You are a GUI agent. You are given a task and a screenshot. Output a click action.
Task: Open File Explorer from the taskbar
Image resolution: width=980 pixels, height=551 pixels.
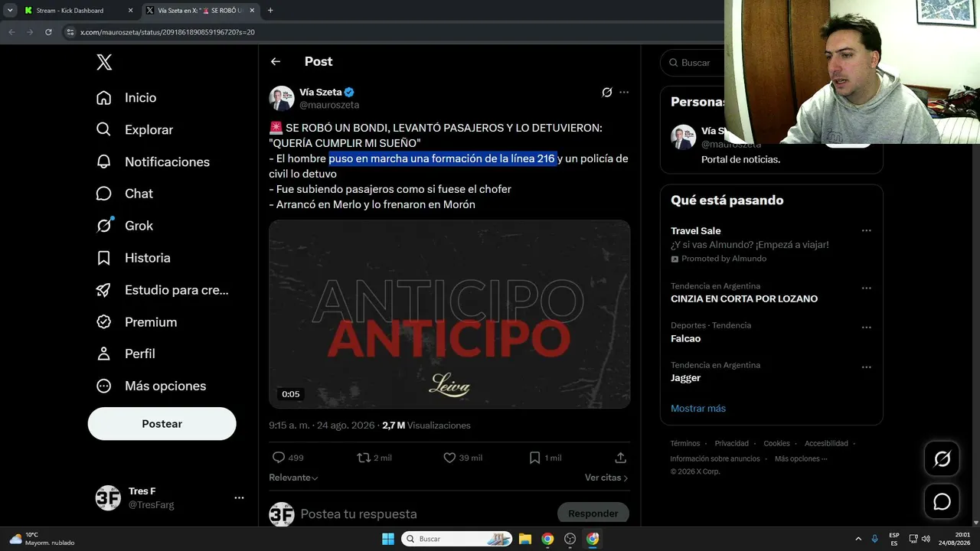click(525, 539)
